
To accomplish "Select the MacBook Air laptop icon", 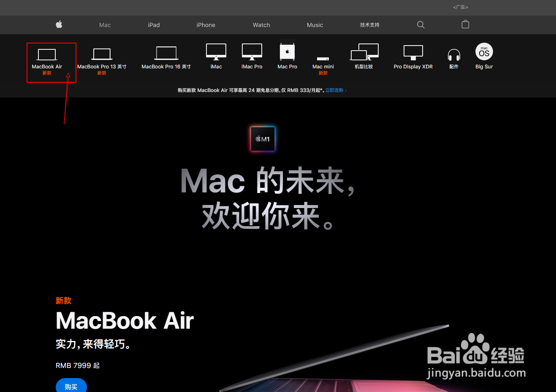I will 47,55.
